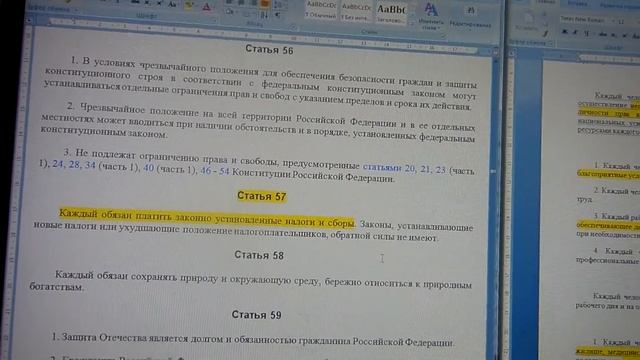Open the Абзац dialog launcher

pyautogui.click(x=293, y=27)
